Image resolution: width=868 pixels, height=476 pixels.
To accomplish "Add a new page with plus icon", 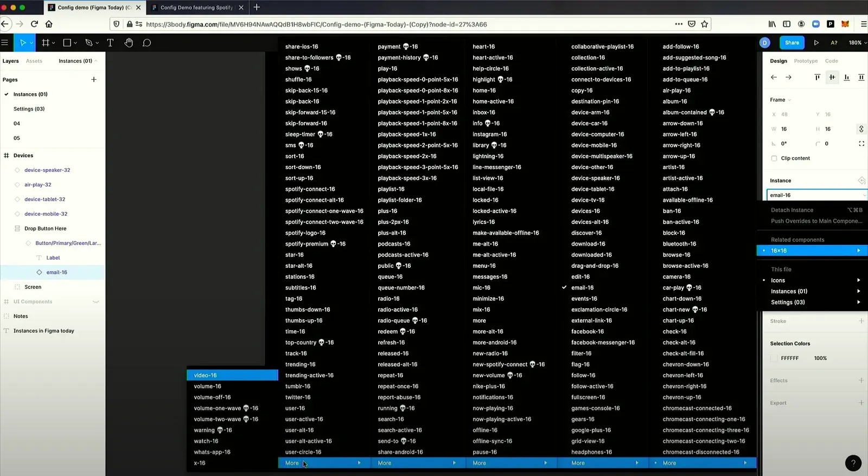I will pyautogui.click(x=94, y=80).
